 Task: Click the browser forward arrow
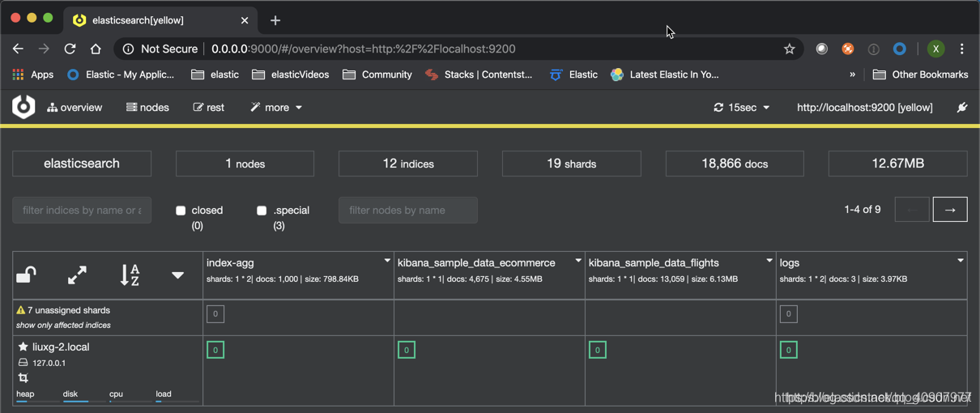click(44, 49)
